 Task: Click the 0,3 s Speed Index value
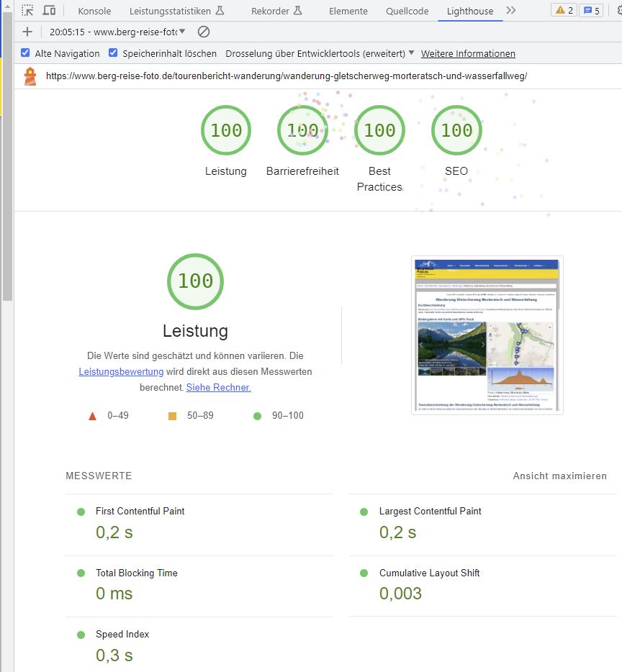114,655
